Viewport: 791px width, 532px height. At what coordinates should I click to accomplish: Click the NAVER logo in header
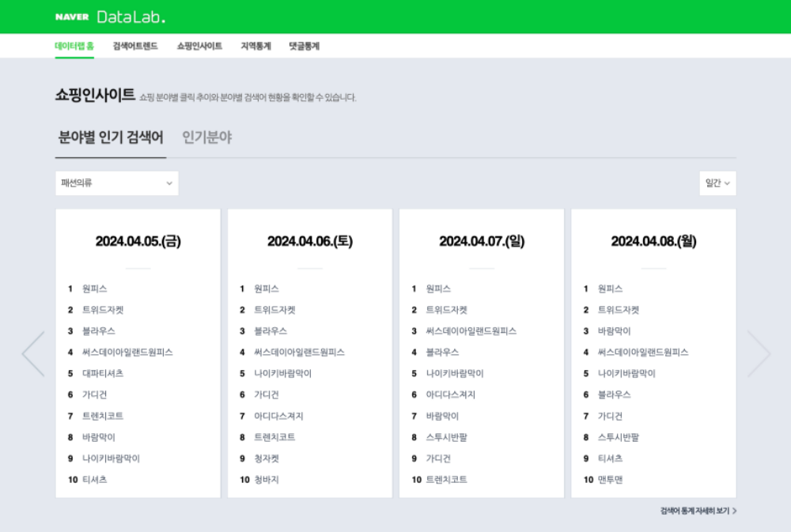tap(72, 17)
